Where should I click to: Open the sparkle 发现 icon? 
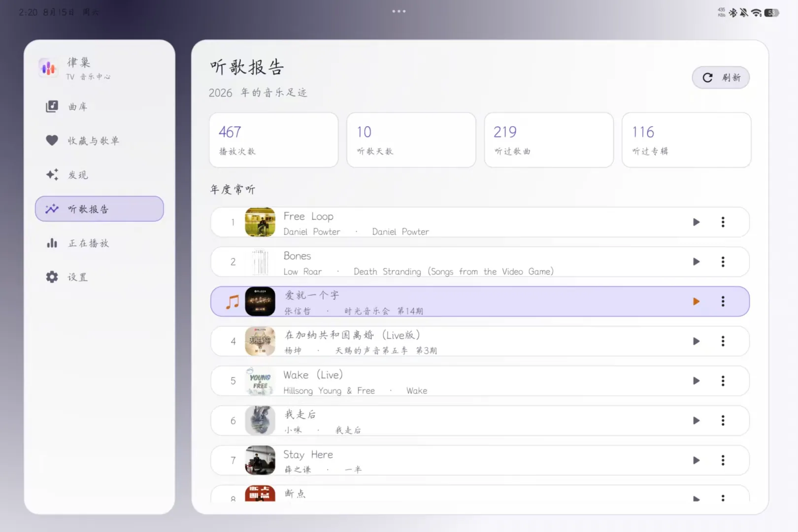(52, 174)
